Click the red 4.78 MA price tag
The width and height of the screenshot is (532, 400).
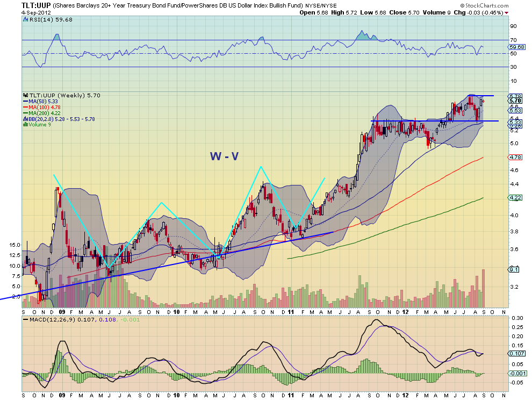[516, 157]
